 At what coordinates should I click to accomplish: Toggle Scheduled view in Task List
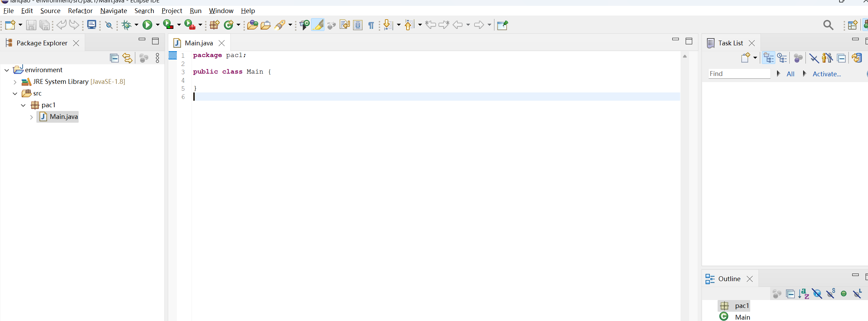782,58
